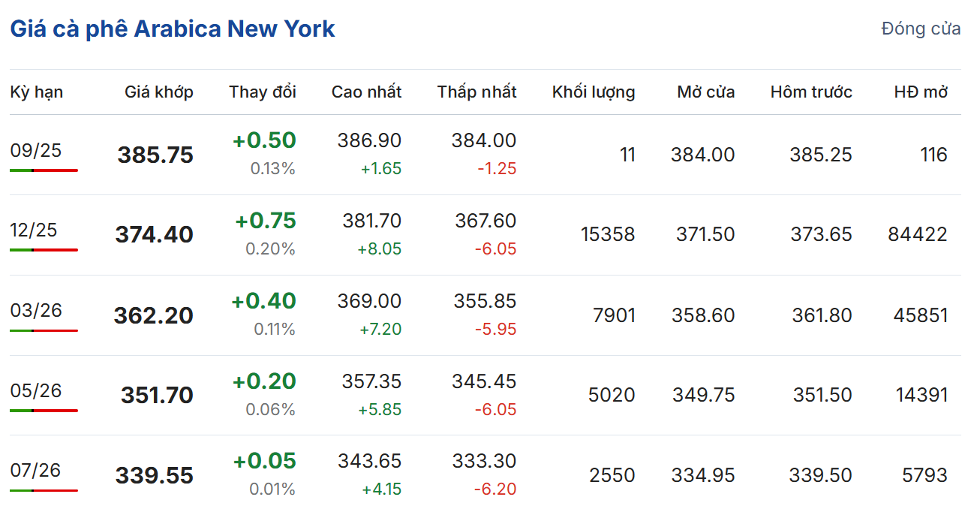The width and height of the screenshot is (980, 509).
Task: Click the Đóng cửa market status label
Action: point(920,29)
